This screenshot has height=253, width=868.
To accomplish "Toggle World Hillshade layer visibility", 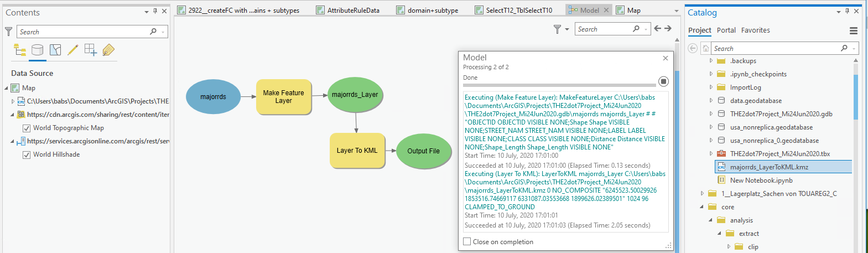I will [26, 154].
